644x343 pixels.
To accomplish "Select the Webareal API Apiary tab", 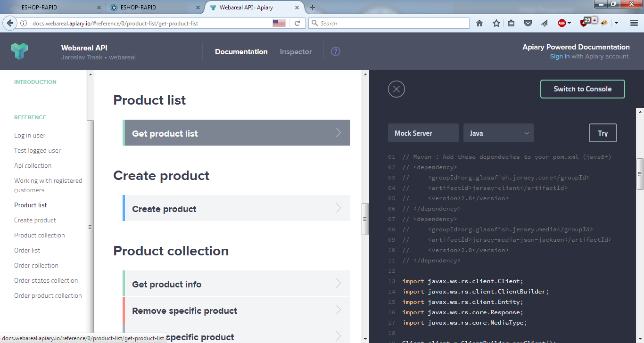I will coord(254,8).
